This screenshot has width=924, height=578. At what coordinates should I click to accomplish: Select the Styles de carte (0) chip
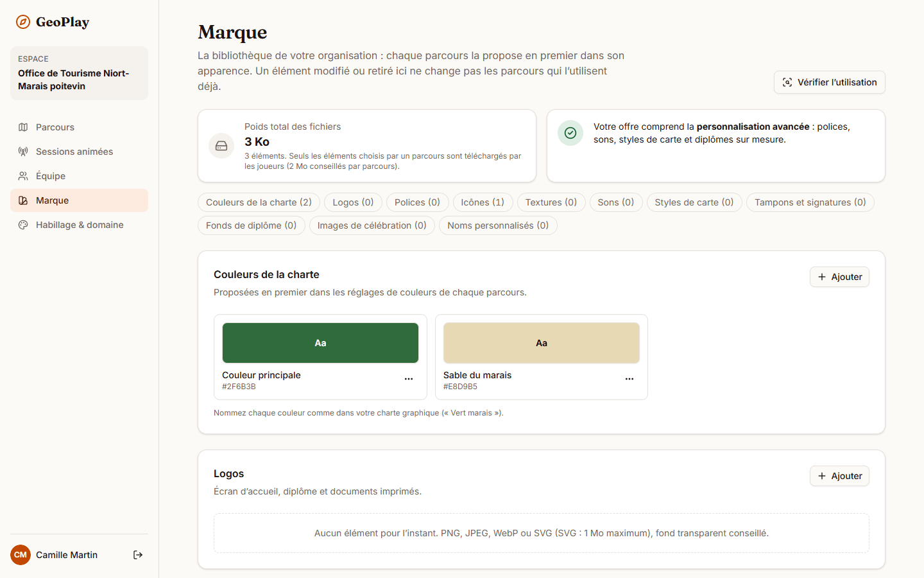[694, 202]
